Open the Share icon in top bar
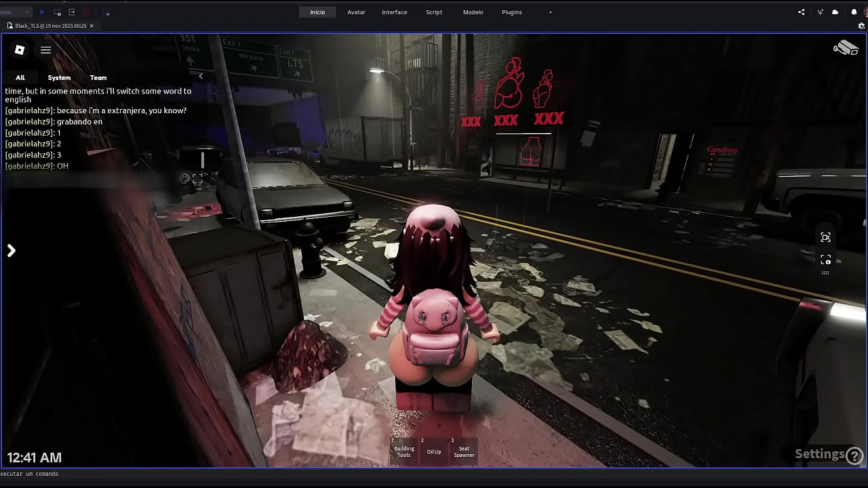 click(802, 12)
